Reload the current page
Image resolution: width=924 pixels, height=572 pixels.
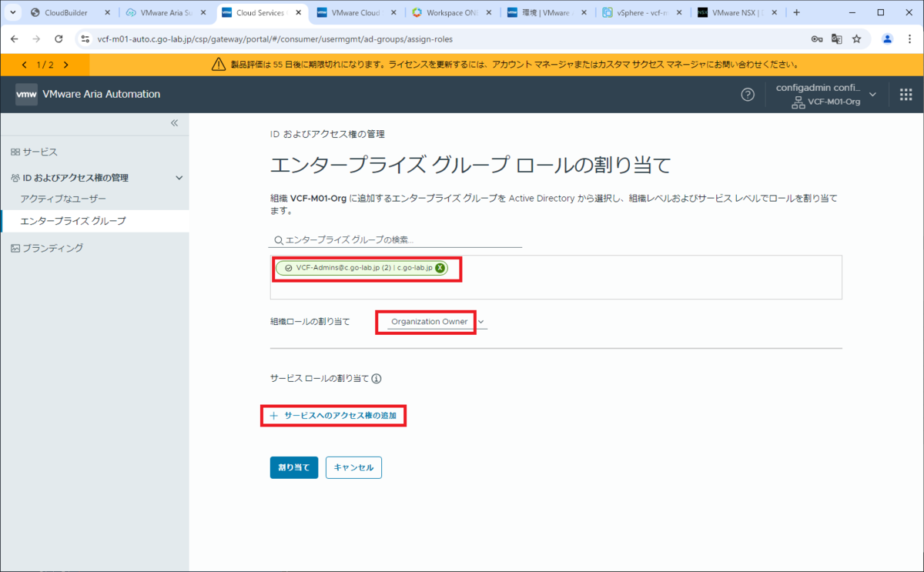click(x=59, y=38)
